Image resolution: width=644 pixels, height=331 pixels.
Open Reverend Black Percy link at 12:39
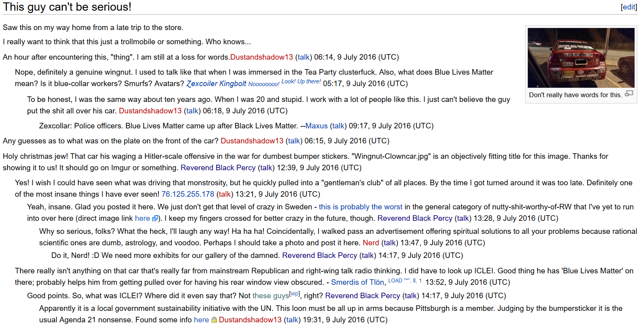pyautogui.click(x=218, y=168)
